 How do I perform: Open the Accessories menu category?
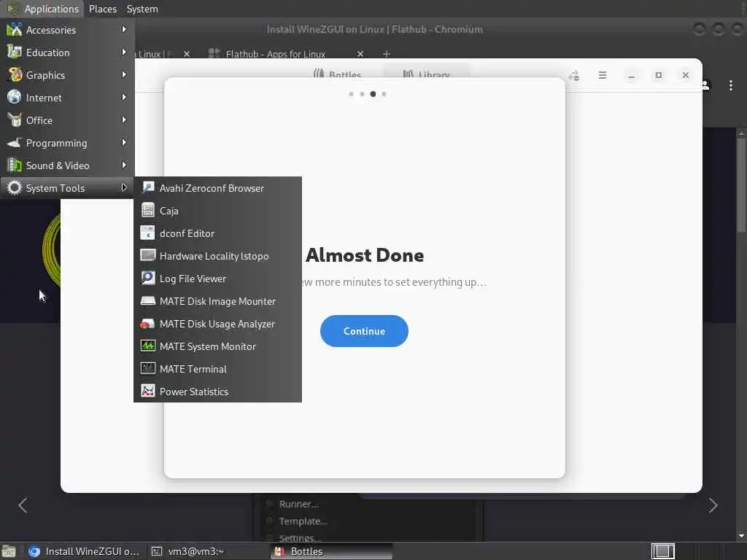67,29
